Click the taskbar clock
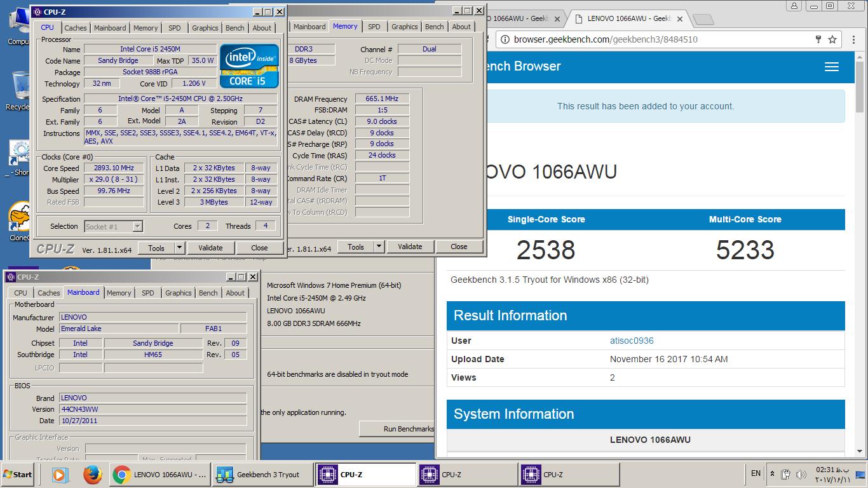 pyautogui.click(x=833, y=475)
